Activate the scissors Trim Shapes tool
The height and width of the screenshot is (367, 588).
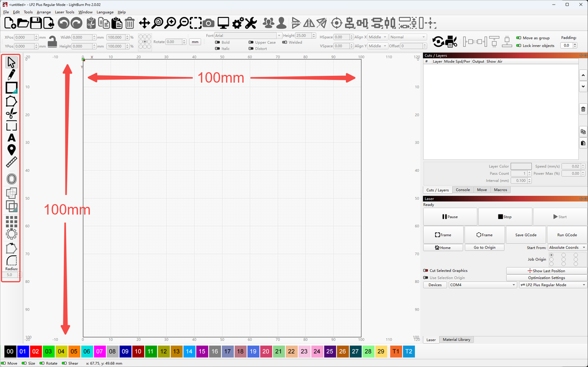[x=11, y=113]
